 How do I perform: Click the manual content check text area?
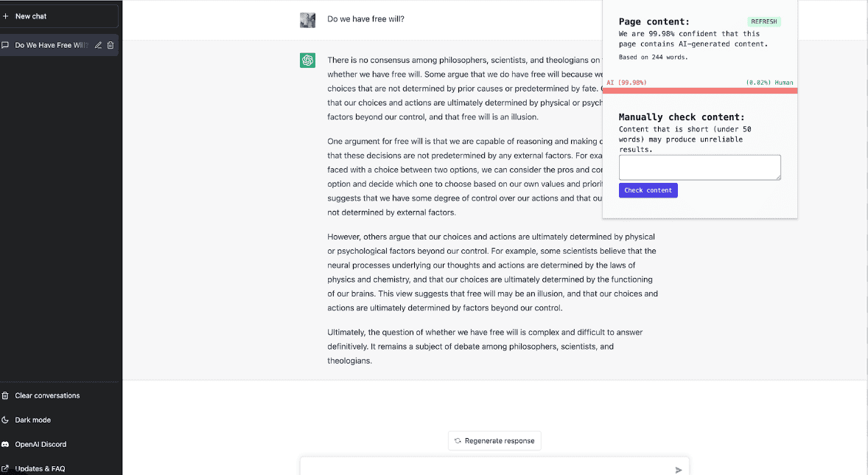point(700,167)
